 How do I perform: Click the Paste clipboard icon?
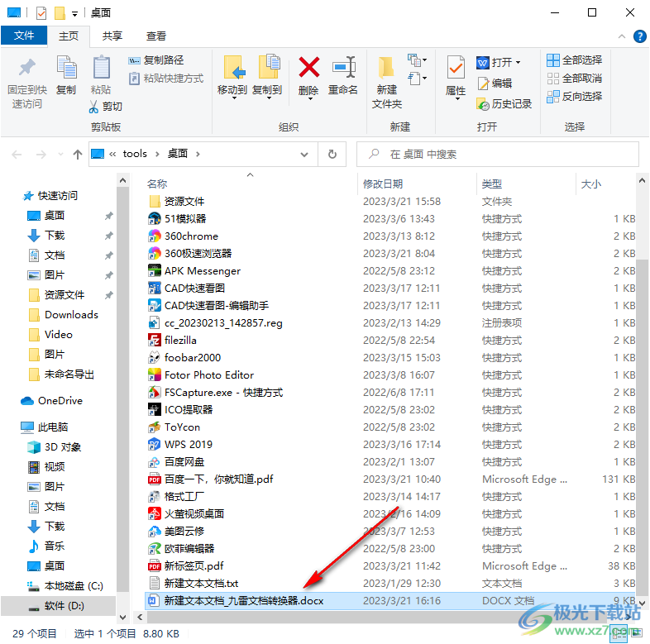(x=101, y=68)
